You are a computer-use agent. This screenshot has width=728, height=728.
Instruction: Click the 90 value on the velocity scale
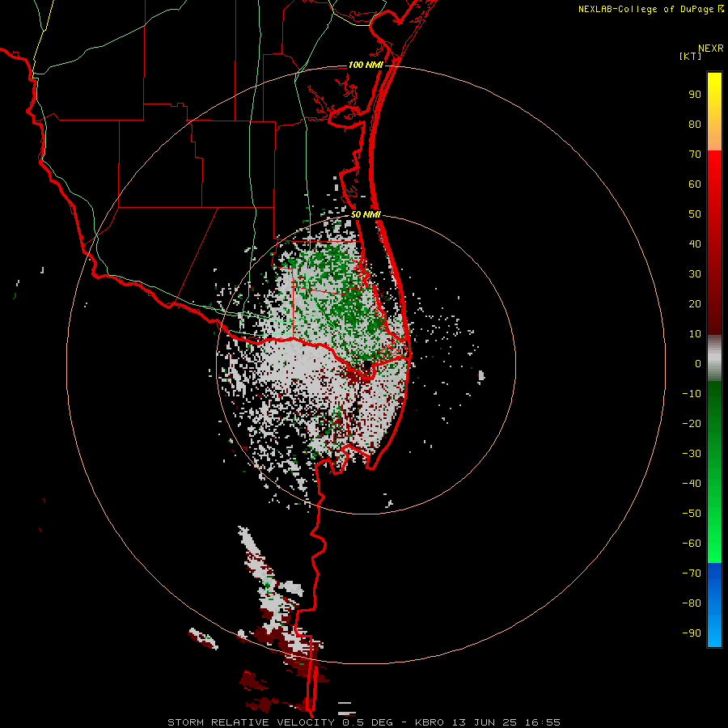pos(695,95)
